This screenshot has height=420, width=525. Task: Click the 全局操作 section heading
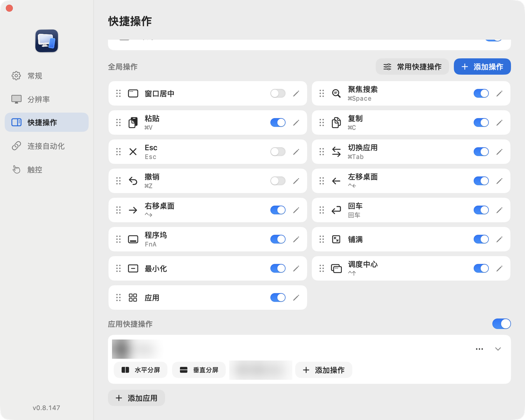tap(123, 67)
